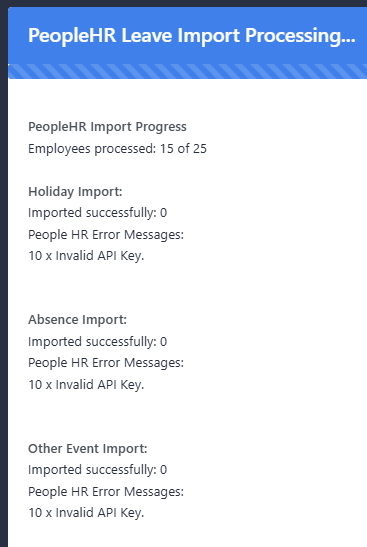Image resolution: width=367 pixels, height=547 pixels.
Task: Select the PeopleHR Import Progress heading
Action: click(107, 127)
